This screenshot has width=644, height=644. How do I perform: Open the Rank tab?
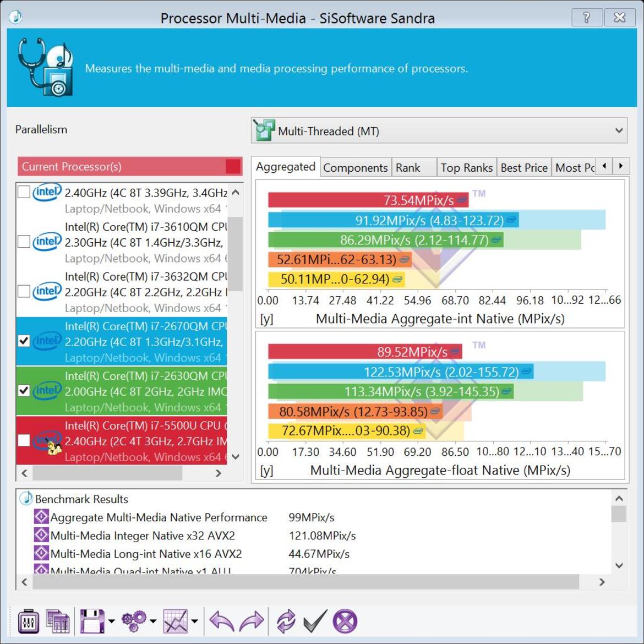pos(414,167)
